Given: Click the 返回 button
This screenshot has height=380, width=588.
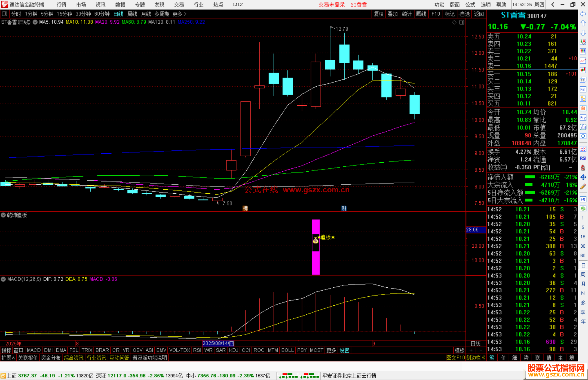Looking at the screenshot, I should coord(479,14).
